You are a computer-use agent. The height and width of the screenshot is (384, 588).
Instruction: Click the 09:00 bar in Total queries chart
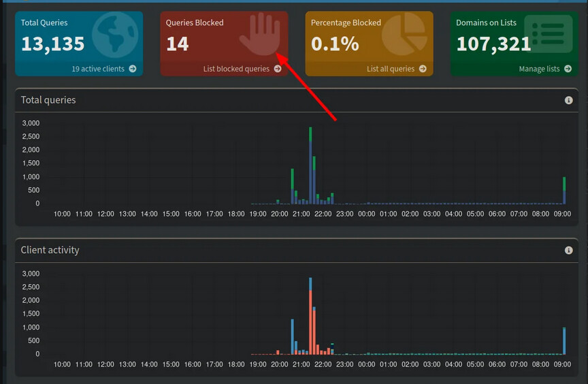pyautogui.click(x=564, y=192)
